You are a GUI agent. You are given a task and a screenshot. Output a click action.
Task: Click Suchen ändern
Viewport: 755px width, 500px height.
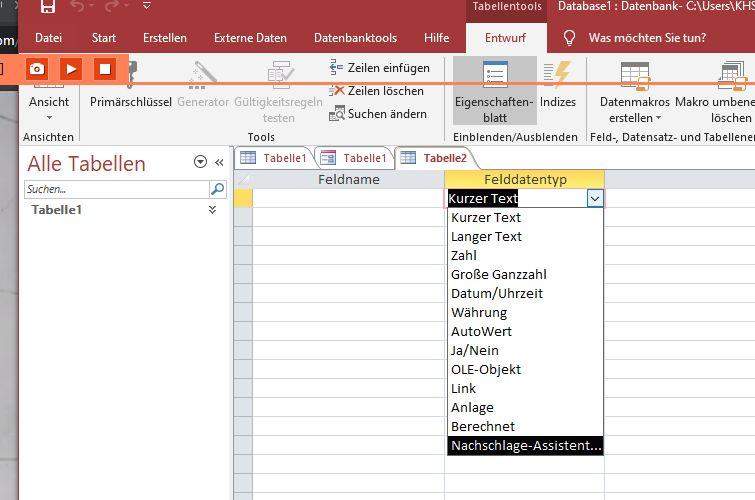tap(378, 114)
